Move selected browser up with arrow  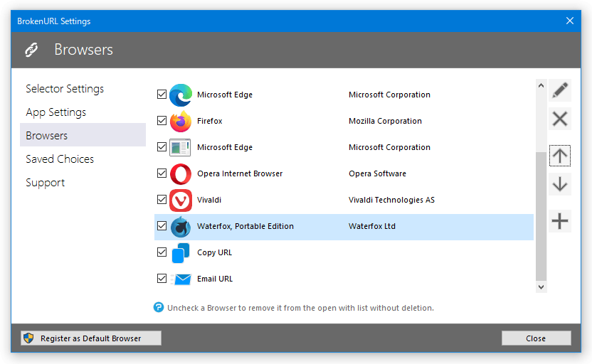click(x=559, y=156)
